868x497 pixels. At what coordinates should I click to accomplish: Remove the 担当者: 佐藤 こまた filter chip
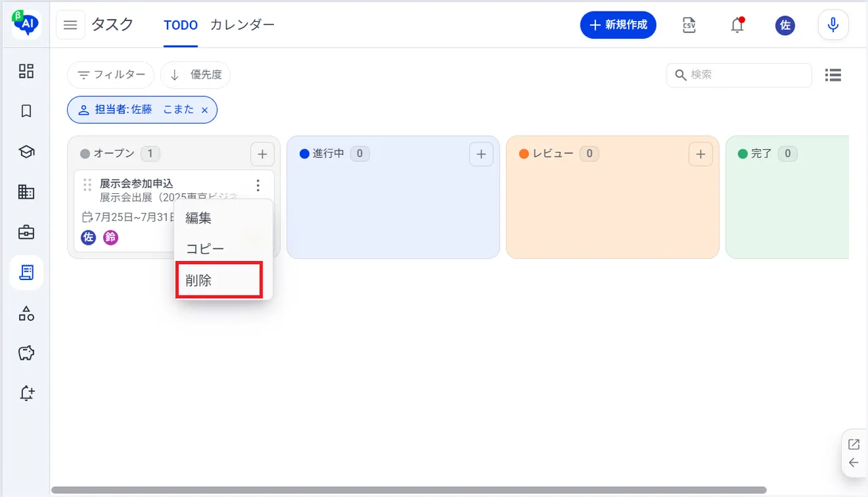pos(205,110)
